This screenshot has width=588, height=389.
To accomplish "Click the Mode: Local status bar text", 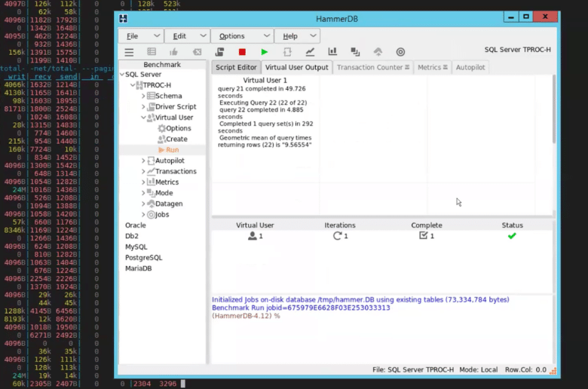I will coord(479,370).
